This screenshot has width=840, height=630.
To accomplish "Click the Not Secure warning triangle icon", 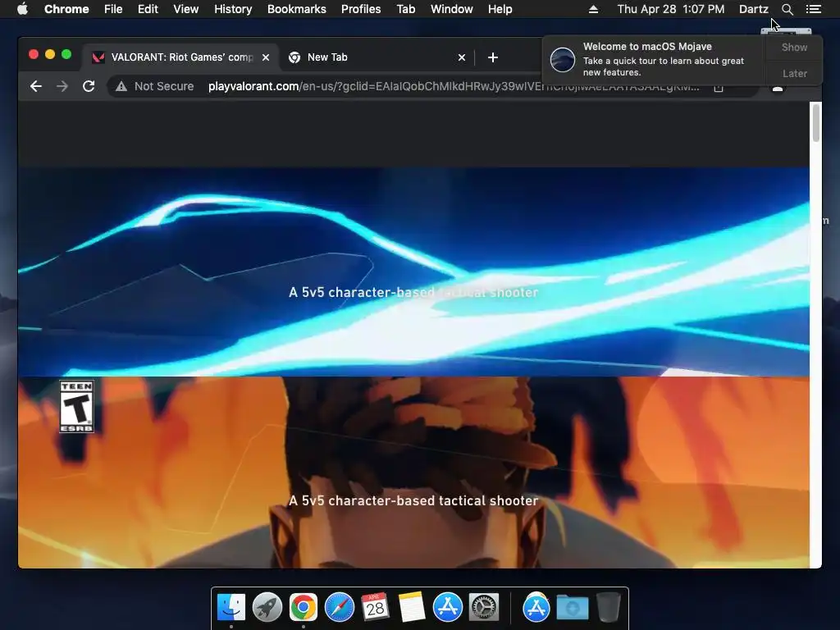I will pyautogui.click(x=121, y=86).
